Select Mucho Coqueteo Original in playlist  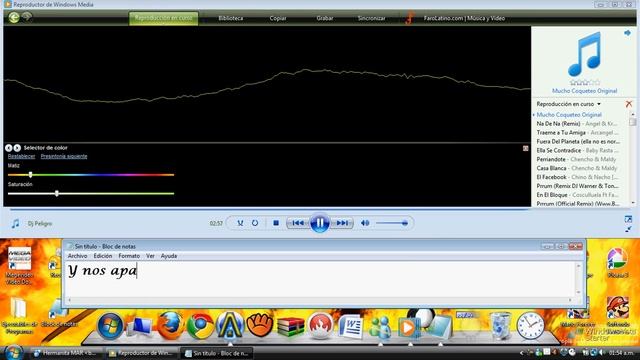tap(569, 115)
